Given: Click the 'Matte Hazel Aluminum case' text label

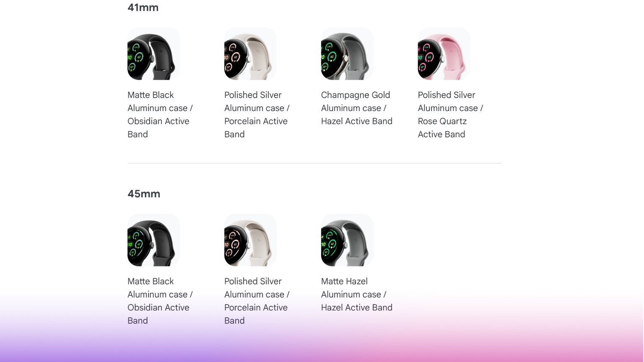Looking at the screenshot, I should [x=353, y=288].
